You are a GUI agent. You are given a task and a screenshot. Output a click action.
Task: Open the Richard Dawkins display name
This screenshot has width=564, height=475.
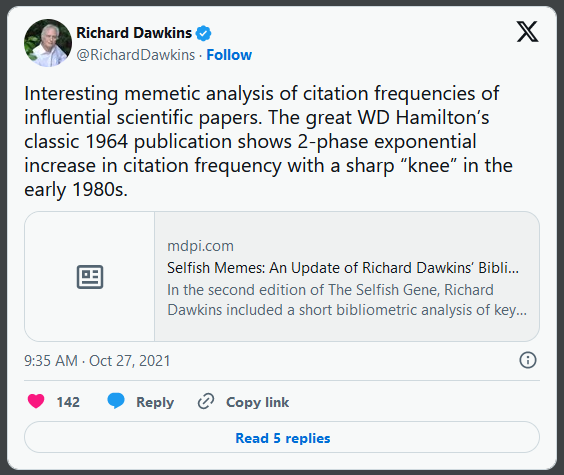pyautogui.click(x=134, y=33)
